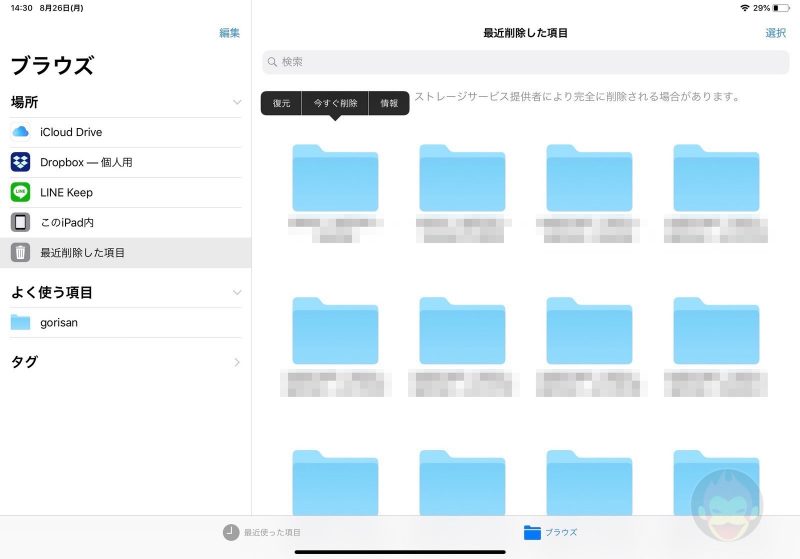Select first folder in the middle row
This screenshot has height=559, width=800.
[x=335, y=331]
